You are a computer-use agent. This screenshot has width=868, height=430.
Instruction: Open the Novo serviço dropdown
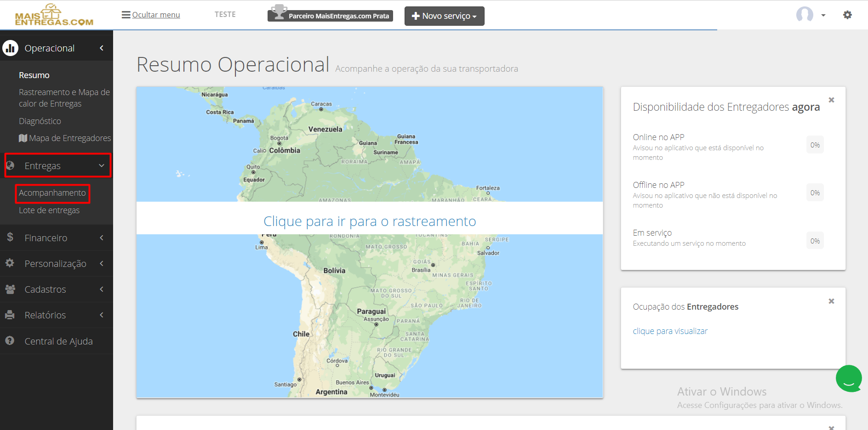[444, 16]
